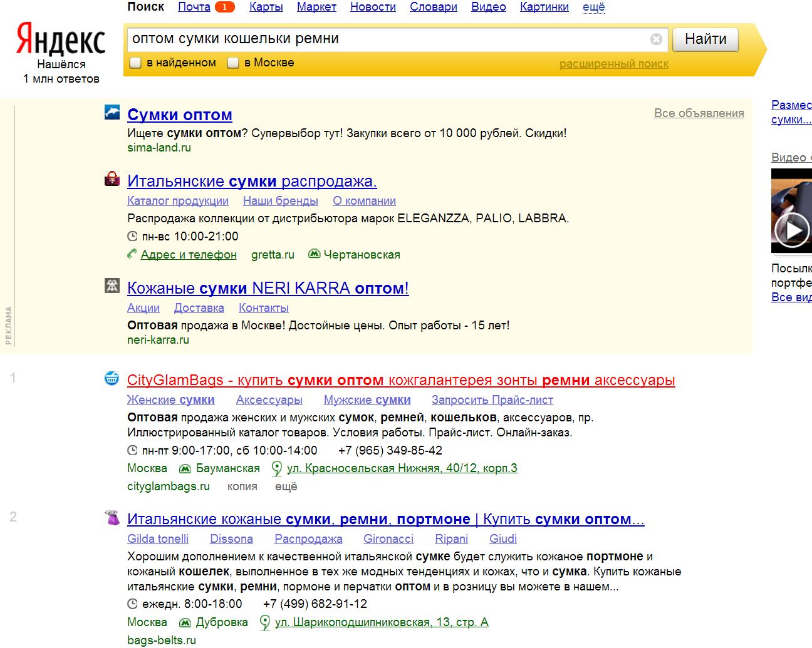This screenshot has height=648, width=812.
Task: Click the sima-land.ru favicon beside Сумки оптом
Action: pyautogui.click(x=112, y=113)
